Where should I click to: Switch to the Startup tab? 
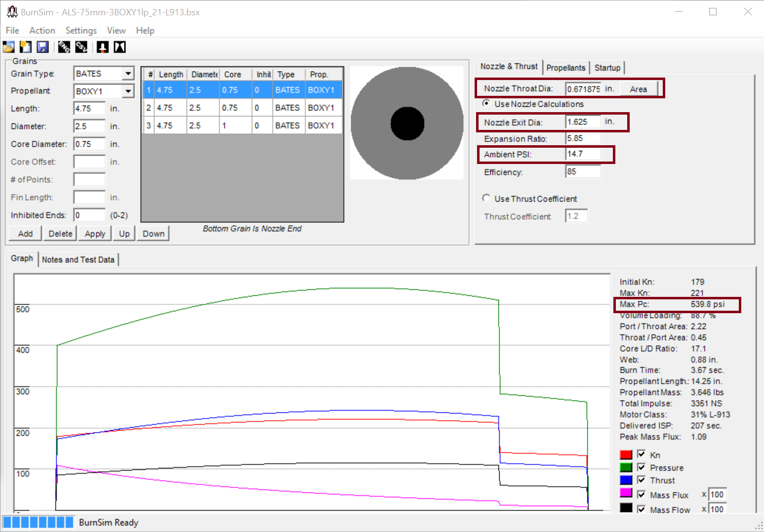click(x=607, y=68)
